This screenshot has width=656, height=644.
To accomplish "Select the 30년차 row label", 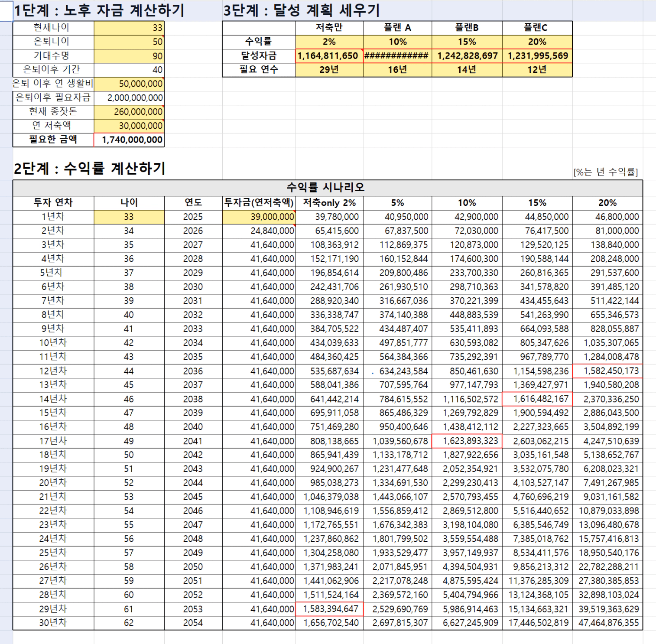I will tap(53, 623).
